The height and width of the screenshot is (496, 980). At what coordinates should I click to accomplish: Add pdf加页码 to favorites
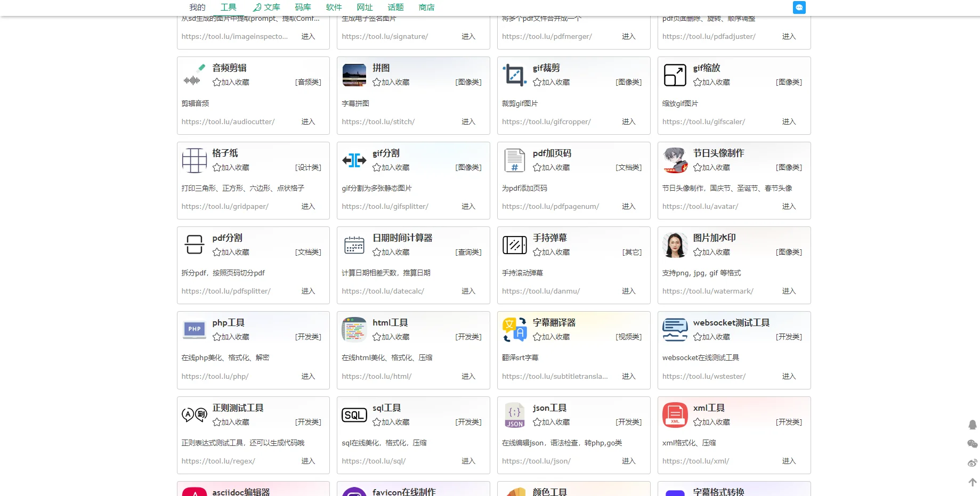point(552,167)
